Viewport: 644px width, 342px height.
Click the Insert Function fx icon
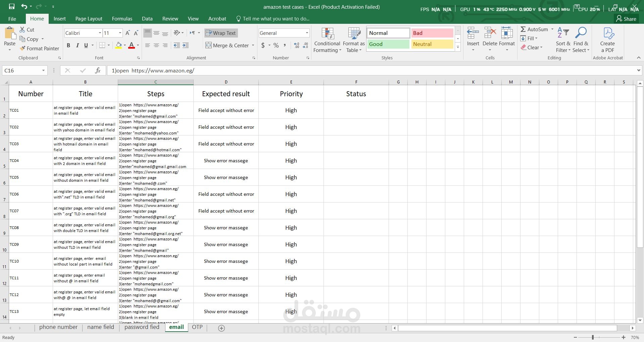pyautogui.click(x=98, y=70)
